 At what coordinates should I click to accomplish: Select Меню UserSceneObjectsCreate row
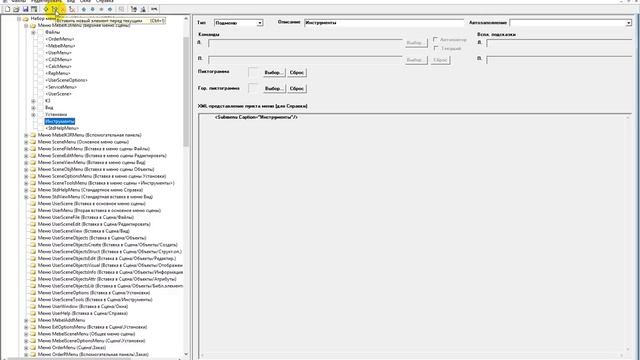click(x=107, y=245)
